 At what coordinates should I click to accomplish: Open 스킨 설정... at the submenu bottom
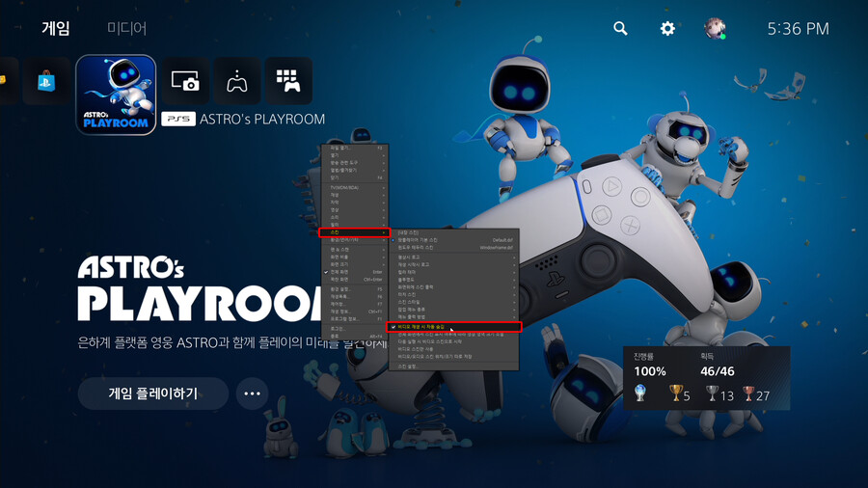click(453, 366)
